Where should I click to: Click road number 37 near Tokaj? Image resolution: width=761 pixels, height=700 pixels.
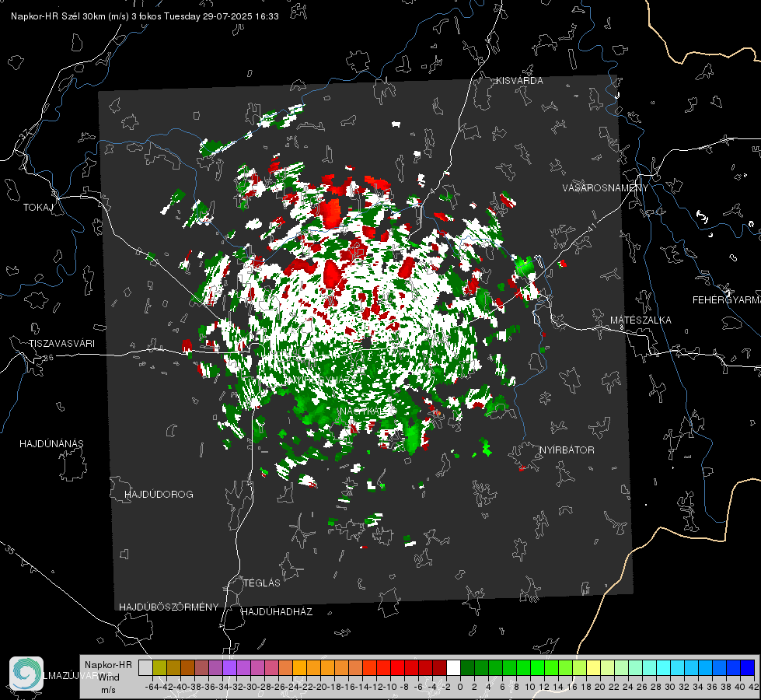[24, 134]
